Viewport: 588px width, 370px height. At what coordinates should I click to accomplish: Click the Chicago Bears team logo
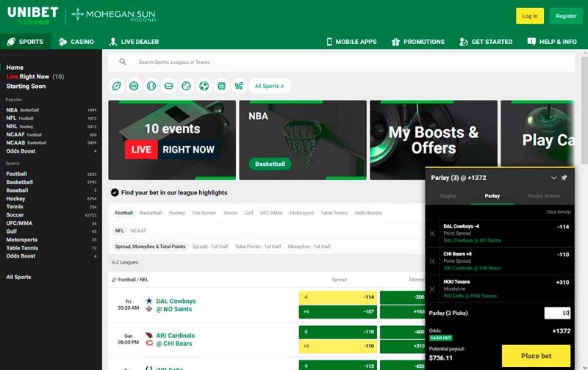tap(149, 344)
